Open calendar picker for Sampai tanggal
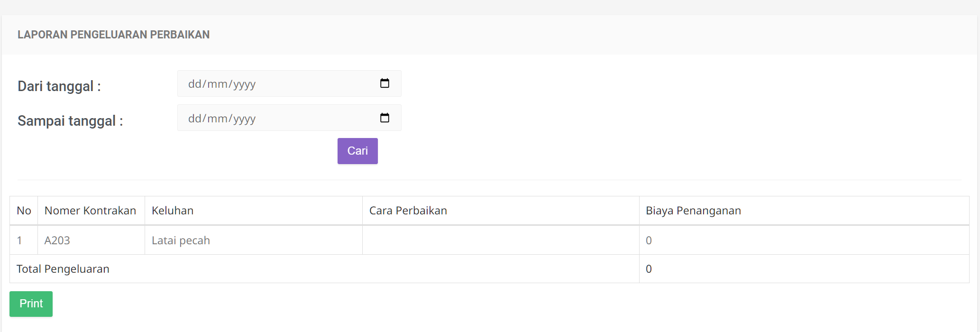980x332 pixels. point(385,118)
